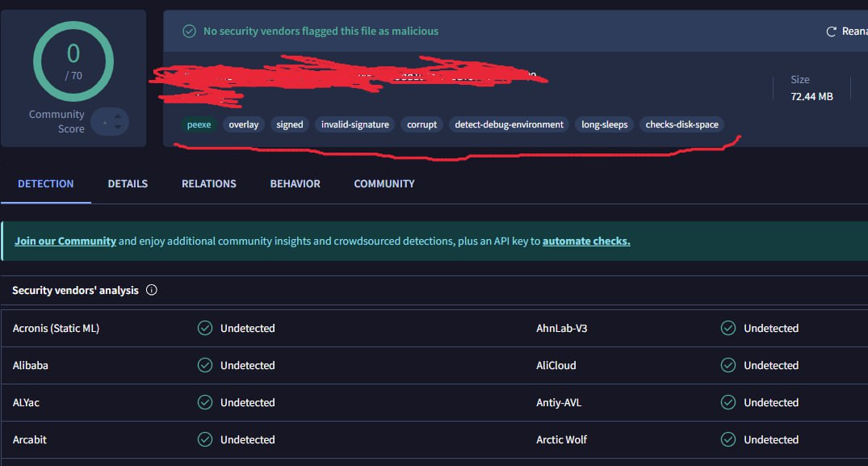The height and width of the screenshot is (466, 868).
Task: Click the 'Security vendors' analysis' heading
Action: coord(75,291)
